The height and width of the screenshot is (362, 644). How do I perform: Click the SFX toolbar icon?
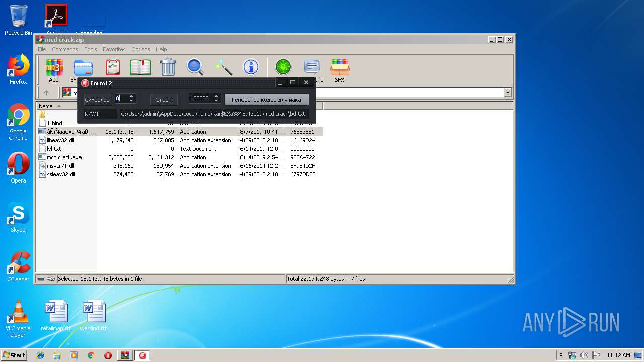pyautogui.click(x=340, y=70)
